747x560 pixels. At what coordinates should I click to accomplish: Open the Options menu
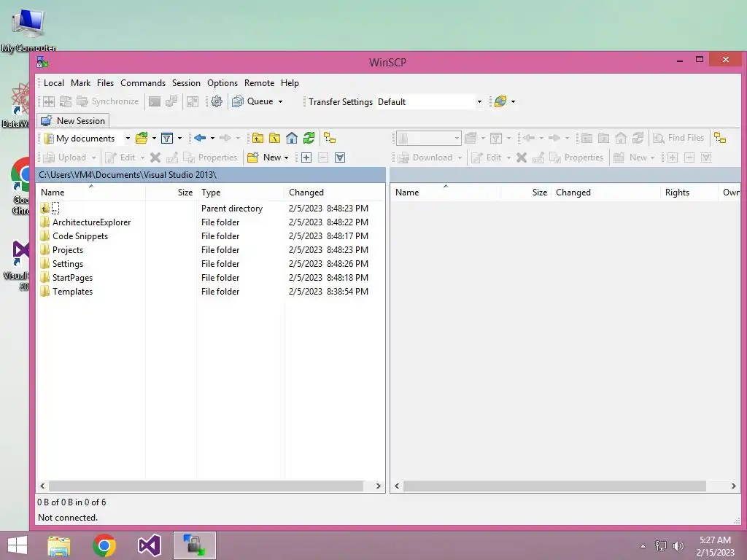(x=222, y=83)
